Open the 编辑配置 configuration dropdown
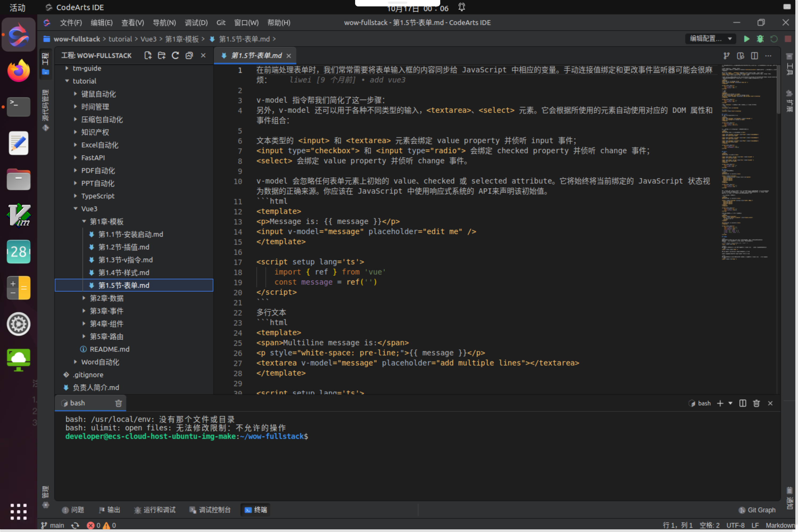Viewport: 798px width, 532px height. click(x=710, y=39)
